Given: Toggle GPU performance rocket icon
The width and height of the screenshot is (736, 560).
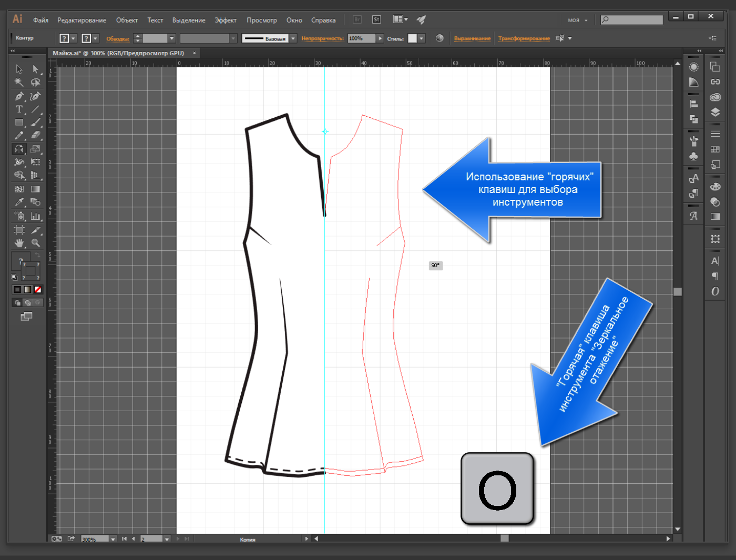Looking at the screenshot, I should (x=421, y=19).
